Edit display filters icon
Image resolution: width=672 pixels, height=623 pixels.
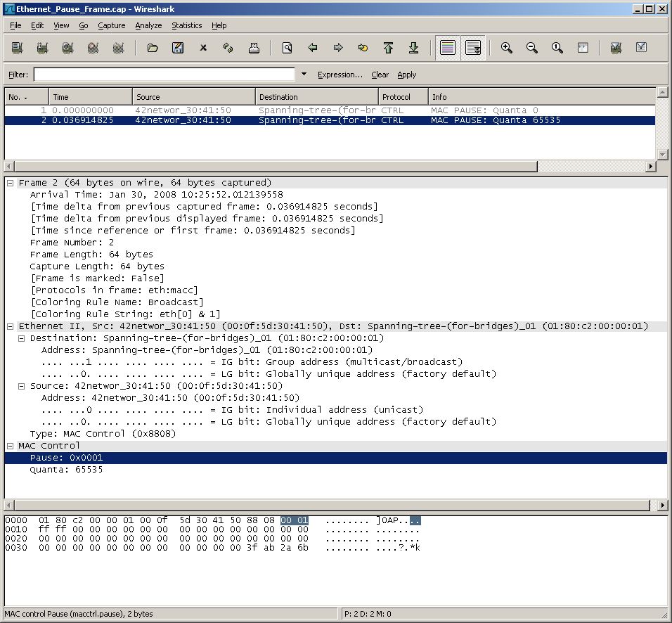[x=641, y=48]
